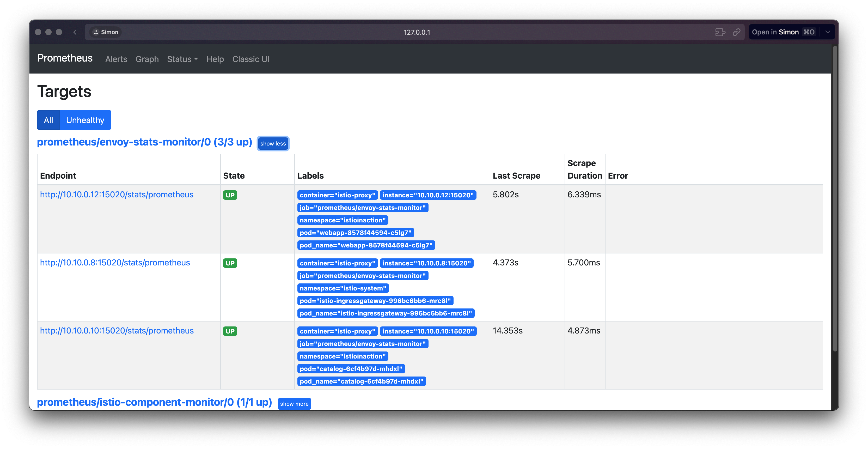
Task: Expand the Open in Simon chevron
Action: point(828,32)
